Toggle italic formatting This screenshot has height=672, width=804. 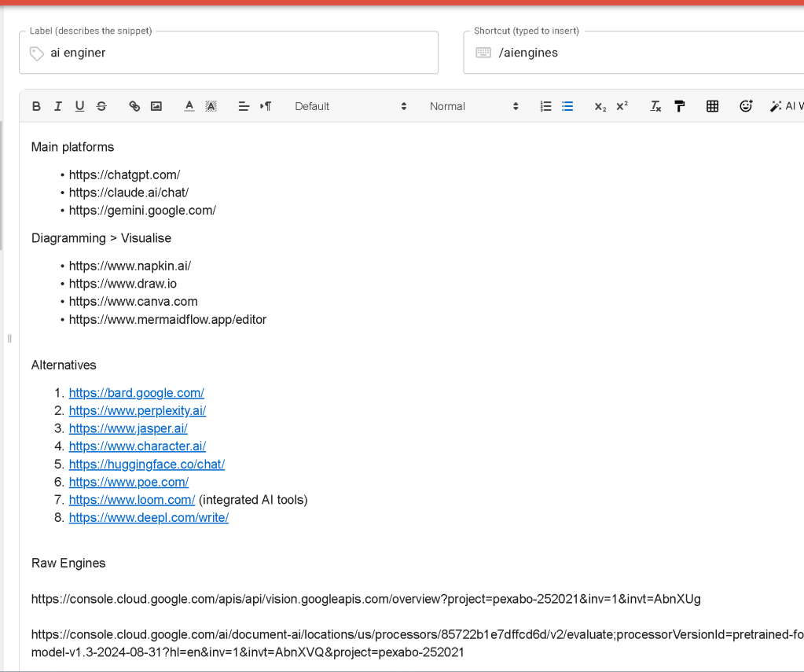58,106
